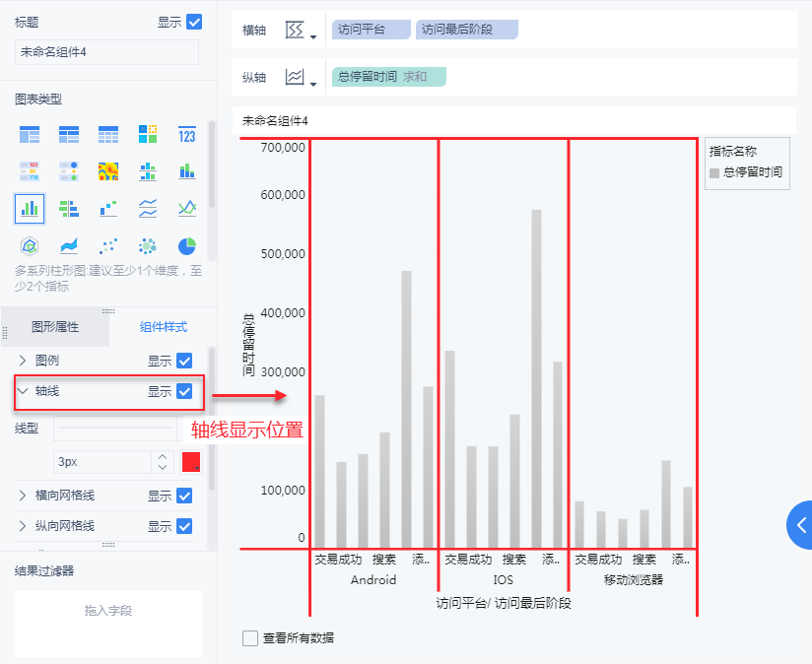This screenshot has height=664, width=812.
Task: Switch to the 组件样式 tab
Action: pyautogui.click(x=164, y=327)
